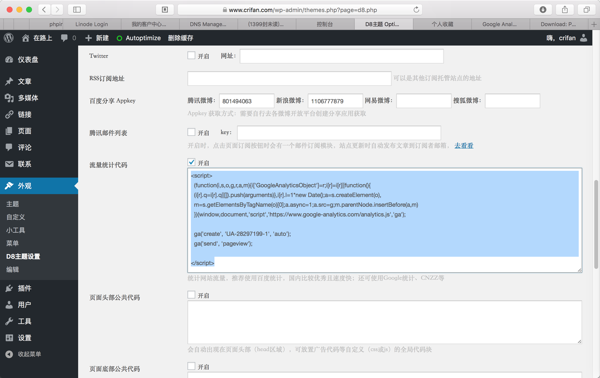
Task: Enable 页面头部公共代码 开启 checkbox
Action: 191,295
